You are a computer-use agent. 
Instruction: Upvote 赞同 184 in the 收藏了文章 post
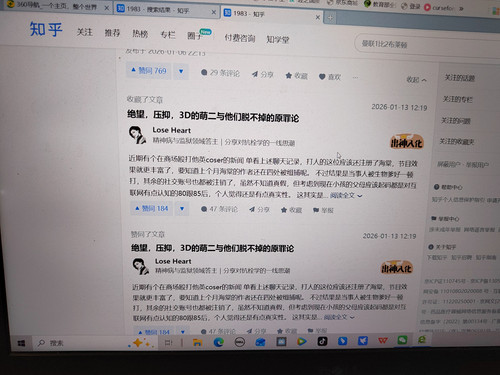tap(152, 208)
